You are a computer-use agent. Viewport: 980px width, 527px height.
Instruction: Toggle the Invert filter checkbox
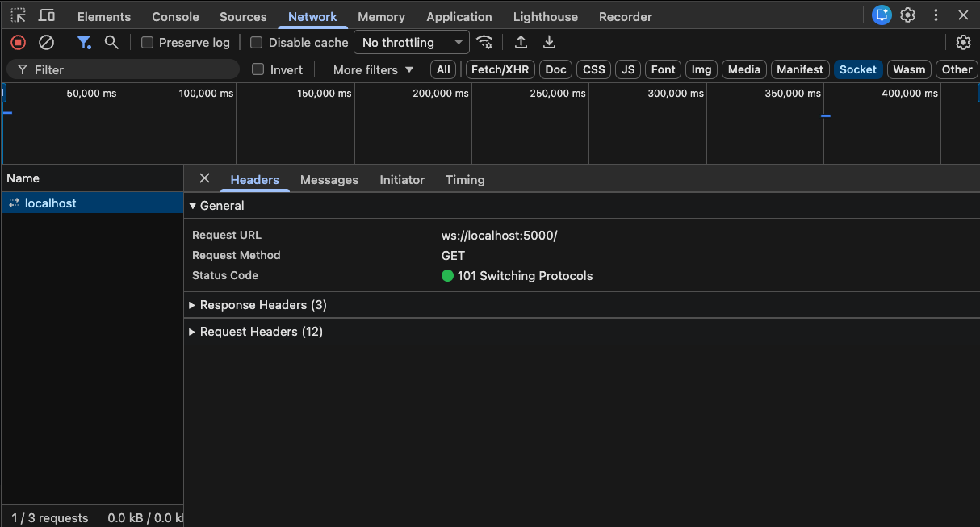pyautogui.click(x=258, y=69)
